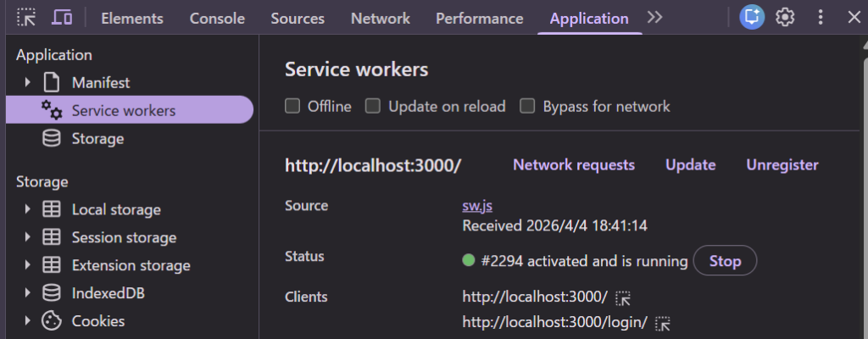Expand the Local storage tree node

(28, 209)
